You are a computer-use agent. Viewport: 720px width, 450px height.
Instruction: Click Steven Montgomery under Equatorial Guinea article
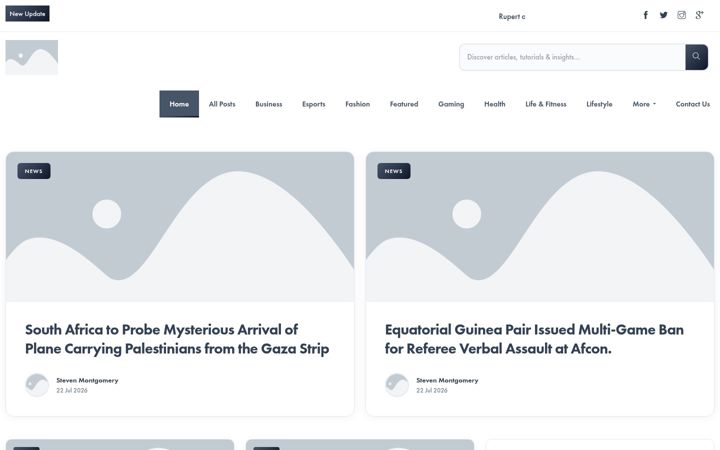[447, 380]
